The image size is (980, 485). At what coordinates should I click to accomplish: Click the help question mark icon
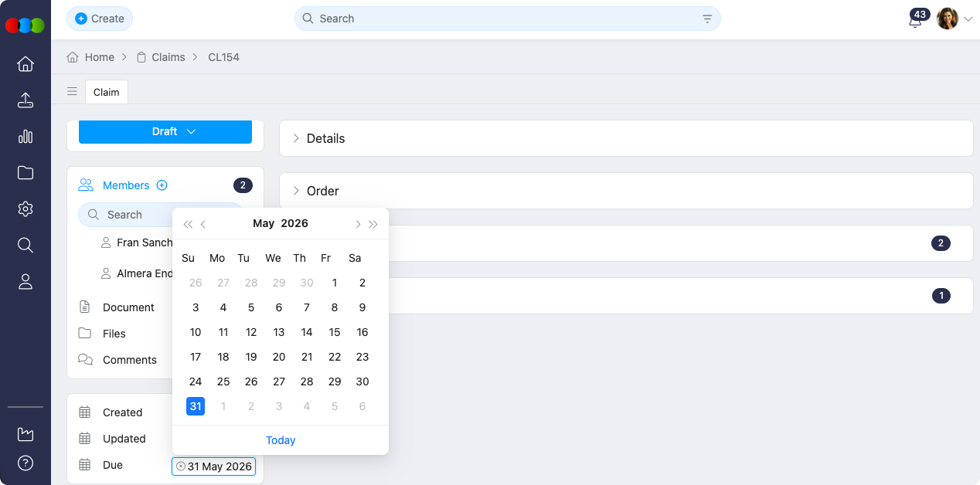tap(26, 463)
